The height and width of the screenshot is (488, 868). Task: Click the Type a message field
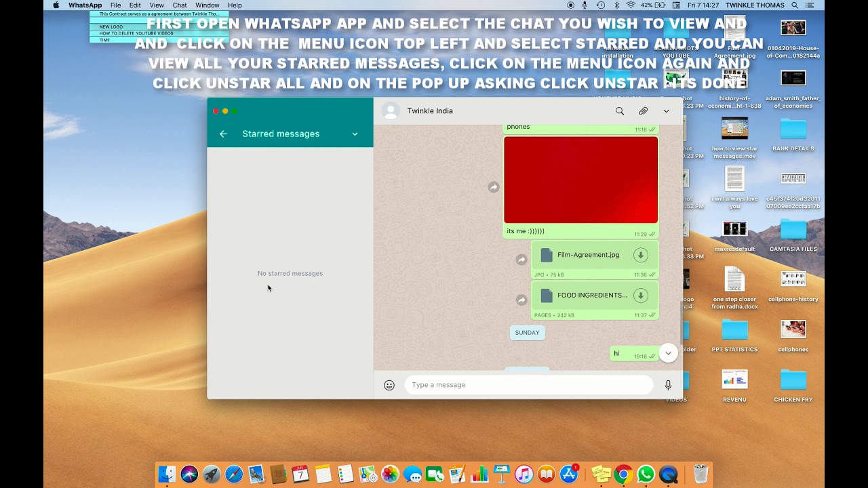pyautogui.click(x=529, y=385)
